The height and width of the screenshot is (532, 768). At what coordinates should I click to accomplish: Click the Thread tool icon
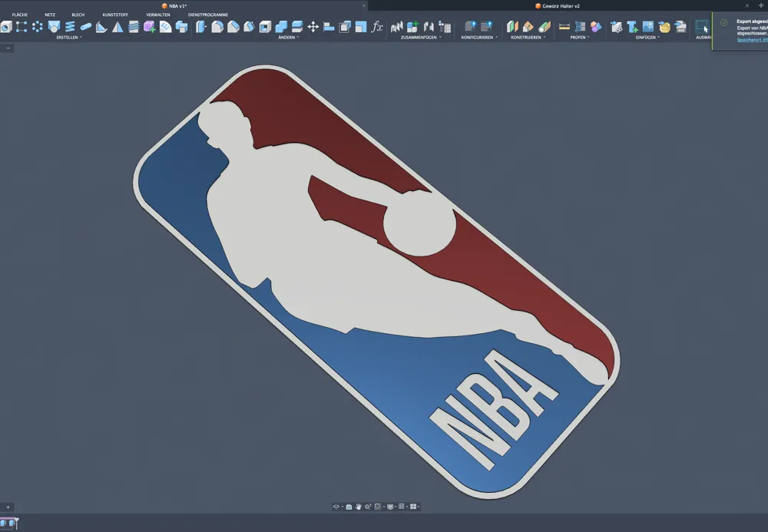point(134,26)
